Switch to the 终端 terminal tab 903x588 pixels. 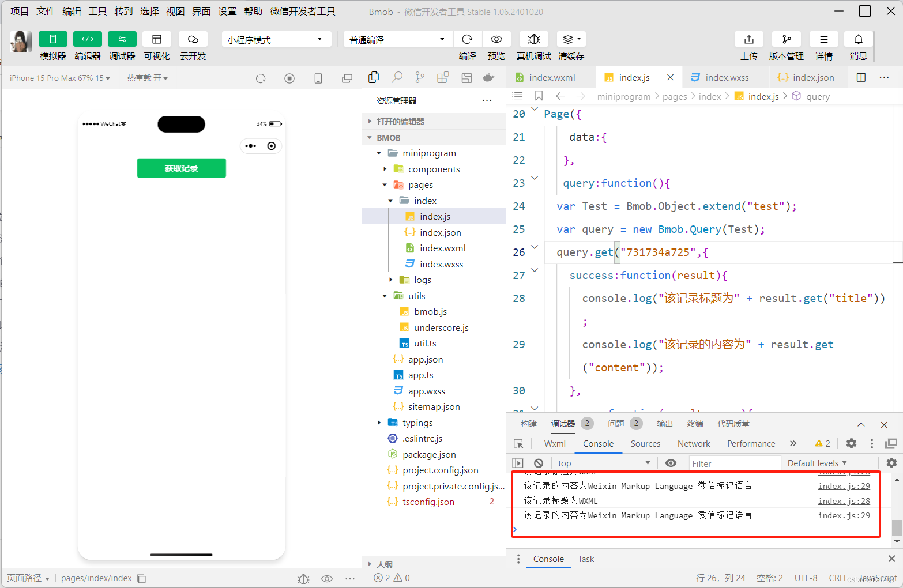pyautogui.click(x=695, y=424)
